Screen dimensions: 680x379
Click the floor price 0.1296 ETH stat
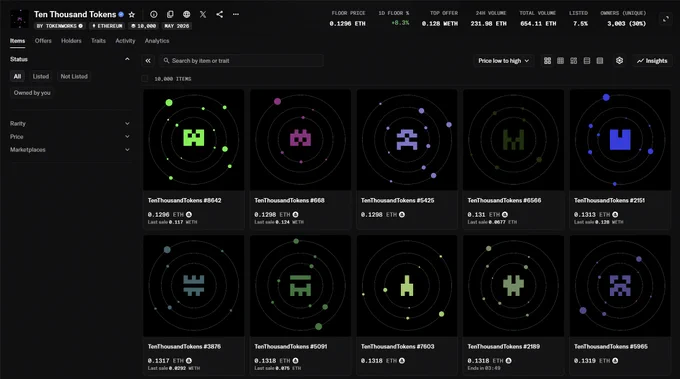coord(348,19)
